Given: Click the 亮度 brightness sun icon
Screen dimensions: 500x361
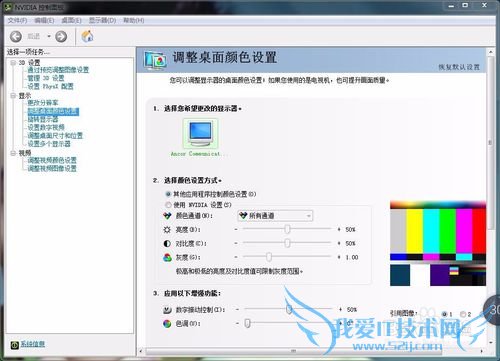Looking at the screenshot, I should pyautogui.click(x=167, y=230).
